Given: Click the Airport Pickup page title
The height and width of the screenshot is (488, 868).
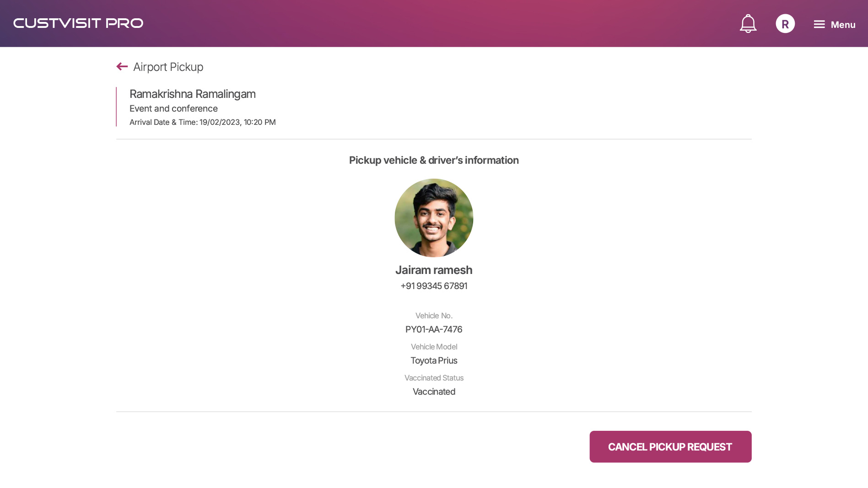Looking at the screenshot, I should click(168, 67).
